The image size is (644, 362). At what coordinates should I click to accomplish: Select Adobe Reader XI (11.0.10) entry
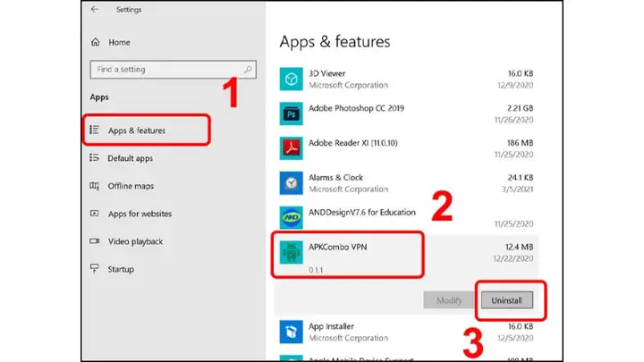click(x=406, y=148)
